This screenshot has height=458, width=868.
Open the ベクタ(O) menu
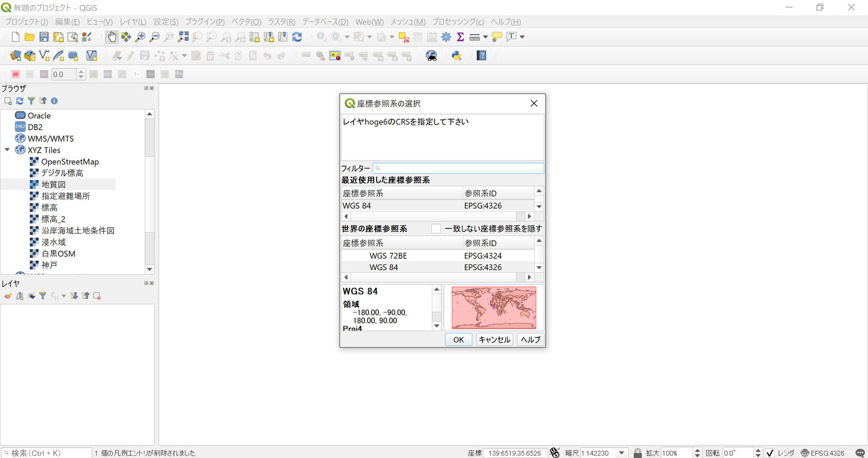point(246,22)
